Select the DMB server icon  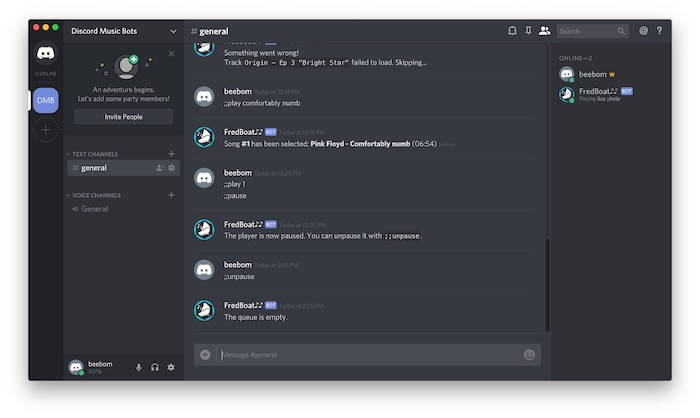click(x=46, y=100)
